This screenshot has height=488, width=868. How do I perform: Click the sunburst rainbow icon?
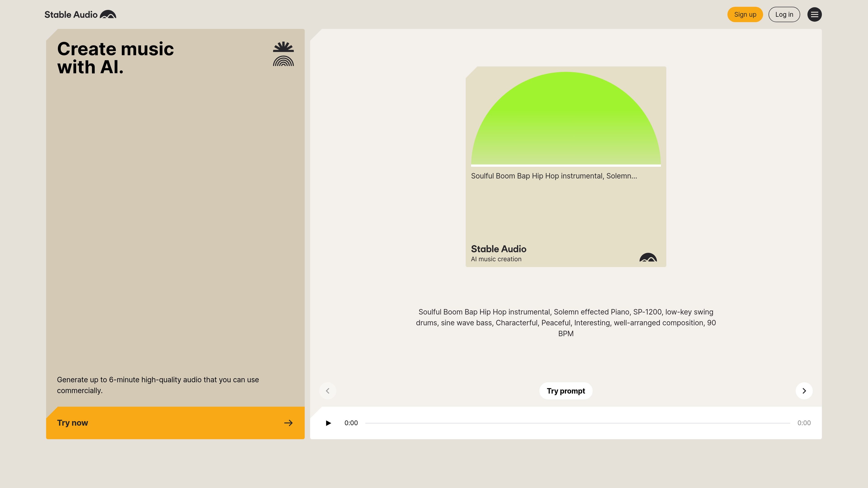pos(283,54)
